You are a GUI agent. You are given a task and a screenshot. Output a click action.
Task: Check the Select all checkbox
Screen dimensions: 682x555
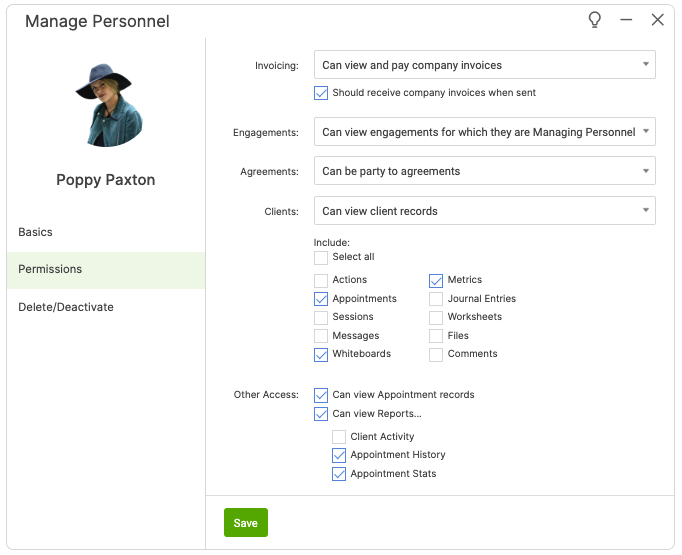tap(321, 257)
